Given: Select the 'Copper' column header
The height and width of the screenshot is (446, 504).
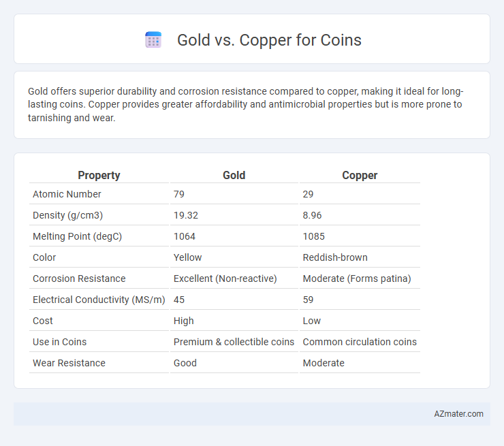Looking at the screenshot, I should coord(360,175).
